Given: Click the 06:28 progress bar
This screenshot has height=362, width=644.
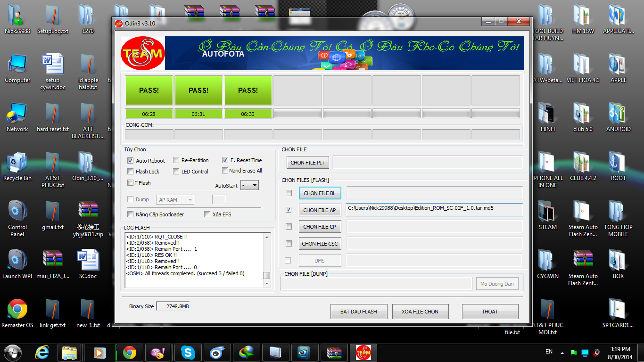Looking at the screenshot, I should click(149, 114).
